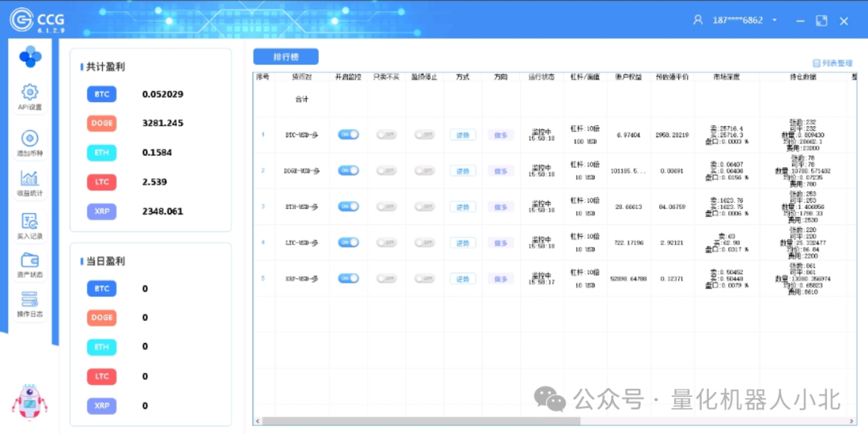Click the horizontal scrollbar under the table
The height and width of the screenshot is (434, 868).
[418, 420]
